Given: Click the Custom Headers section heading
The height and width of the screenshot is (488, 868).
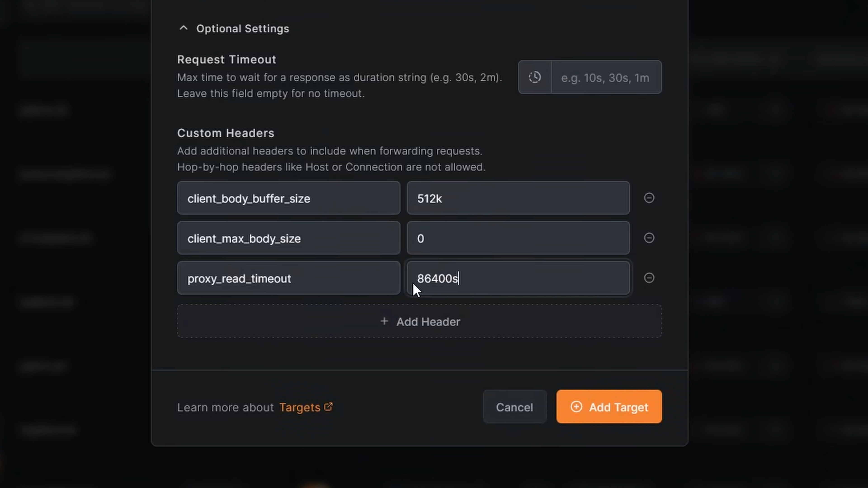Looking at the screenshot, I should pyautogui.click(x=225, y=133).
